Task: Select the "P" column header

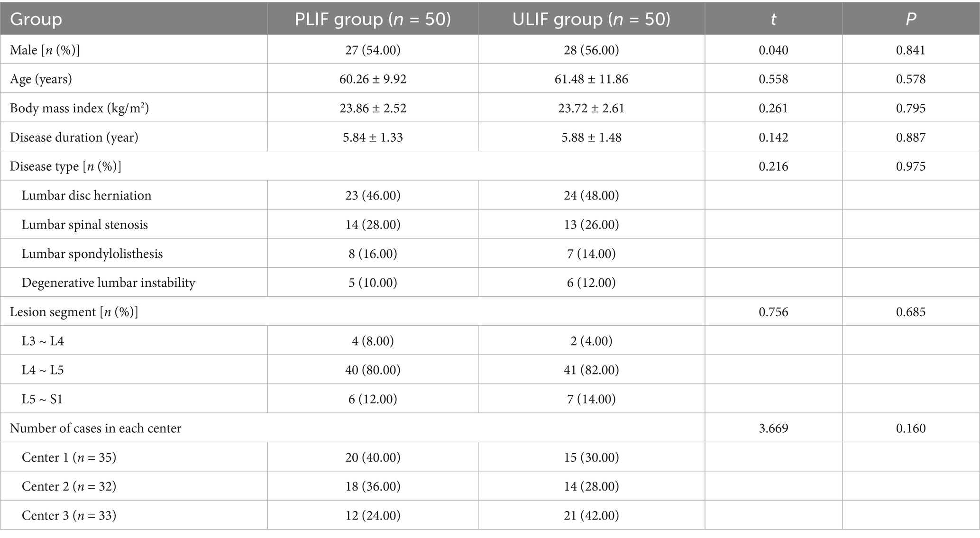Action: click(910, 19)
